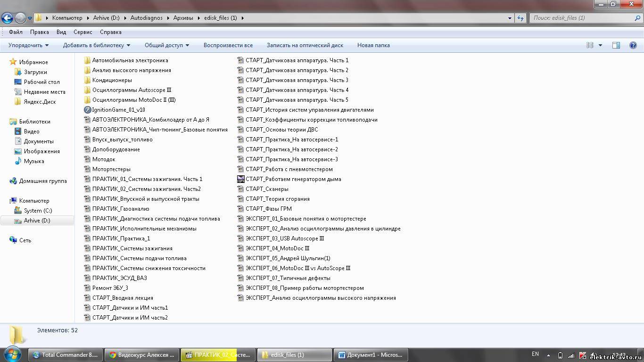Open the Правка menu
This screenshot has height=362, width=644.
(x=40, y=32)
